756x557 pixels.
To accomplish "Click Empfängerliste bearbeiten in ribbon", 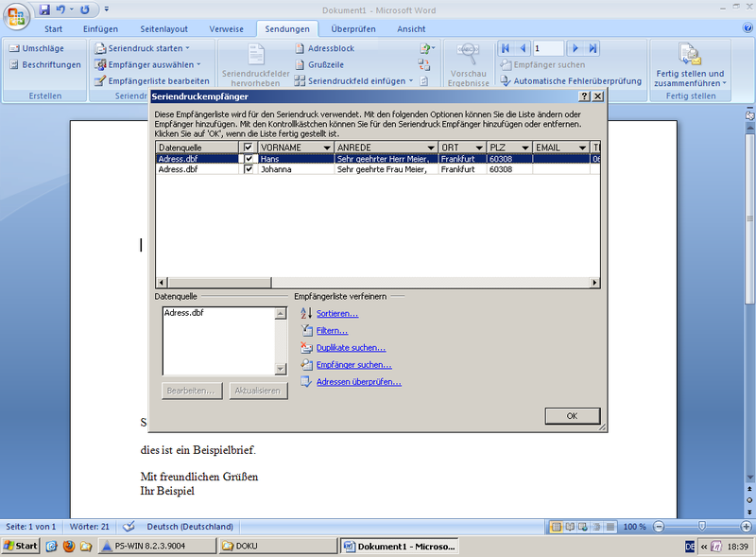I will click(x=152, y=81).
